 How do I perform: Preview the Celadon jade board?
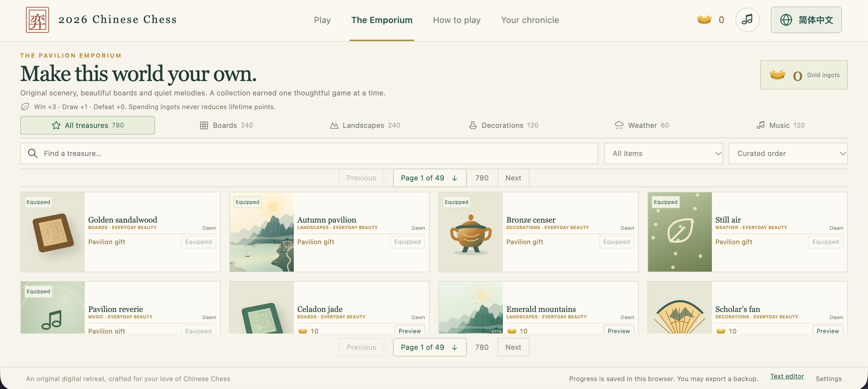(409, 330)
